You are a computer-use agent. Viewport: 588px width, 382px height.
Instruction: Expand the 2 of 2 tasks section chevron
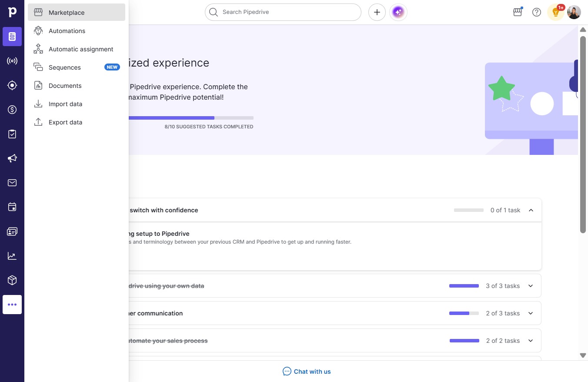point(531,341)
